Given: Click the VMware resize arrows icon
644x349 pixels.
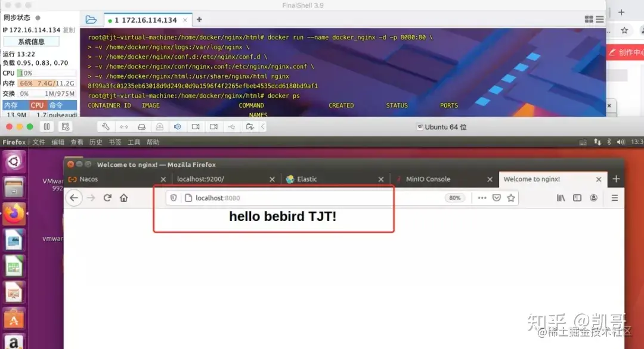Looking at the screenshot, I should point(123,127).
